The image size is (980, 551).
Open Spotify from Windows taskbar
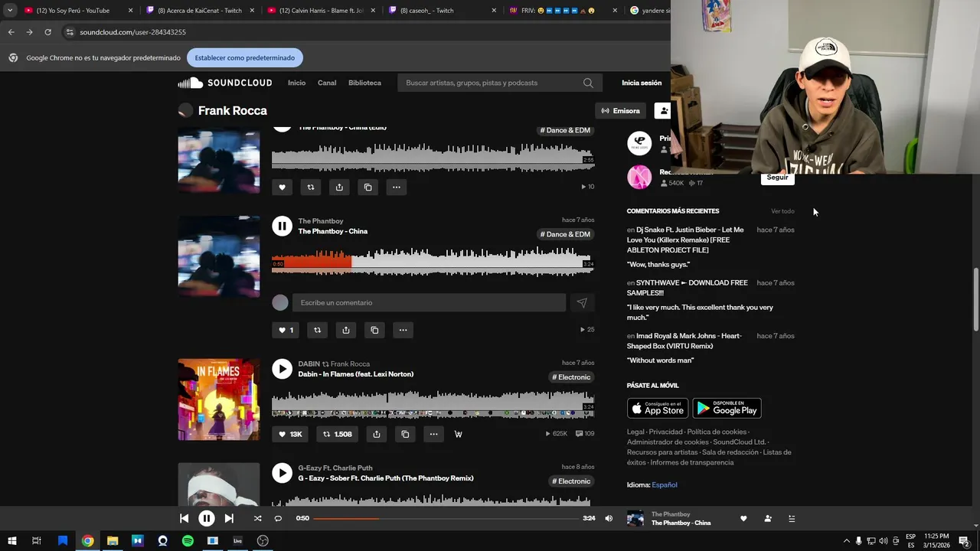click(188, 541)
